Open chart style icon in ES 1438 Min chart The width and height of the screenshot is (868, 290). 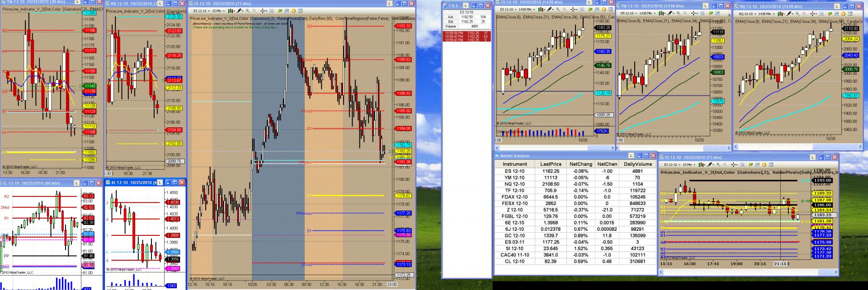[x=542, y=9]
